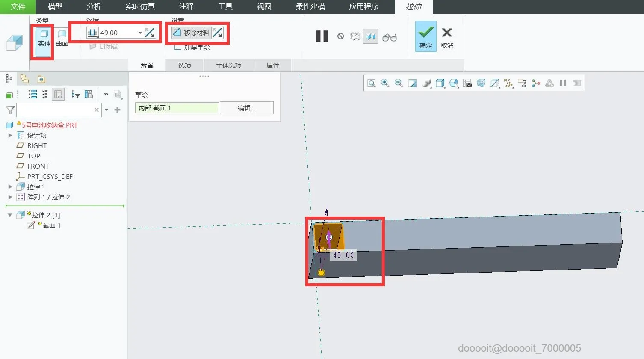Viewport: 644px width, 359px height.
Task: Select the 曲面 surface type
Action: click(x=62, y=37)
